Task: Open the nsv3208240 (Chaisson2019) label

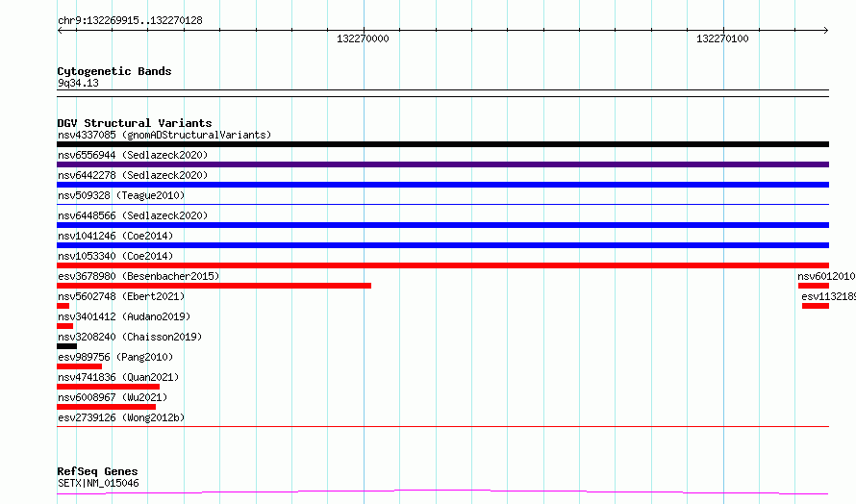Action: [130, 337]
